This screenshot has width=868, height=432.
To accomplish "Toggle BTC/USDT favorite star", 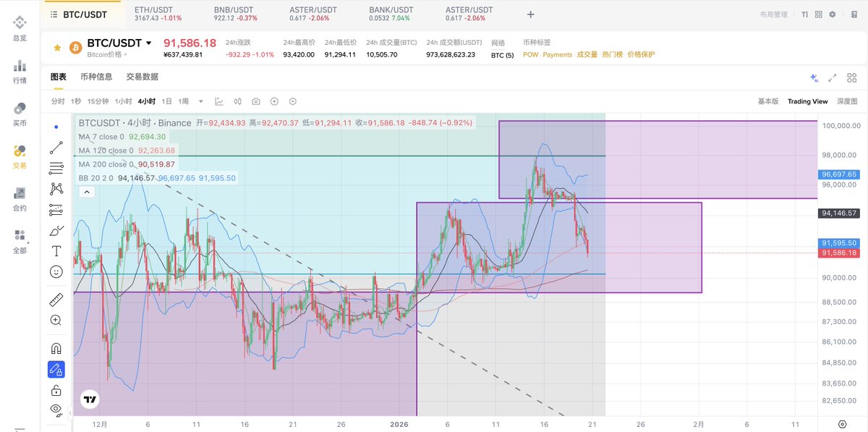I will [x=57, y=48].
